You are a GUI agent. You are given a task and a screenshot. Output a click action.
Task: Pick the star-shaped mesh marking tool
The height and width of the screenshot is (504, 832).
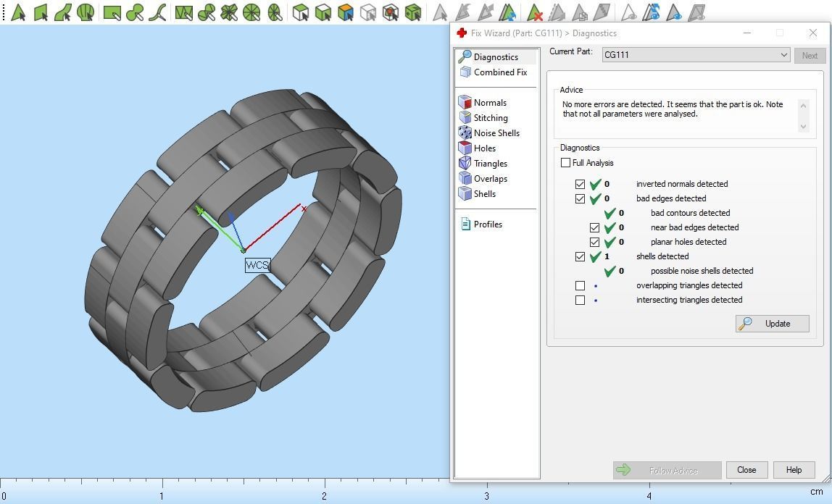pyautogui.click(x=229, y=12)
